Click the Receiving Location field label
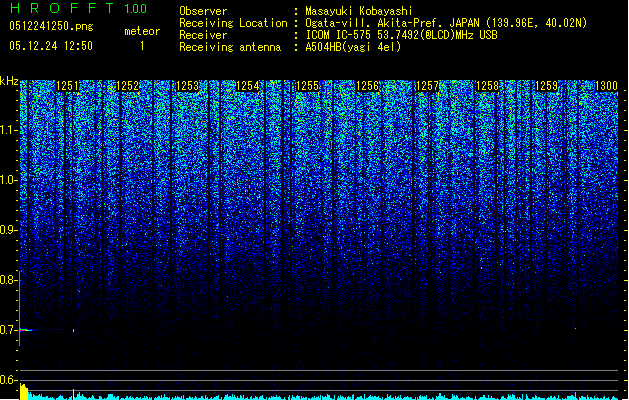The width and height of the screenshot is (629, 400). [233, 23]
